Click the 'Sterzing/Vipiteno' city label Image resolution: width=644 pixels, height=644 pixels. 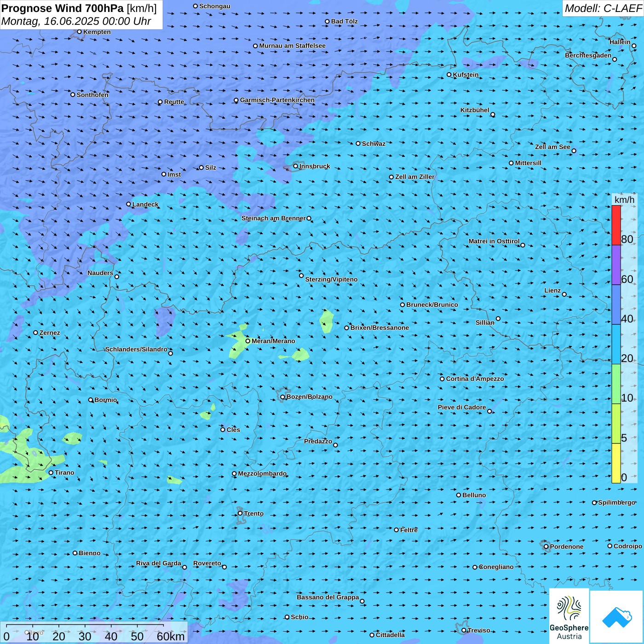click(331, 279)
